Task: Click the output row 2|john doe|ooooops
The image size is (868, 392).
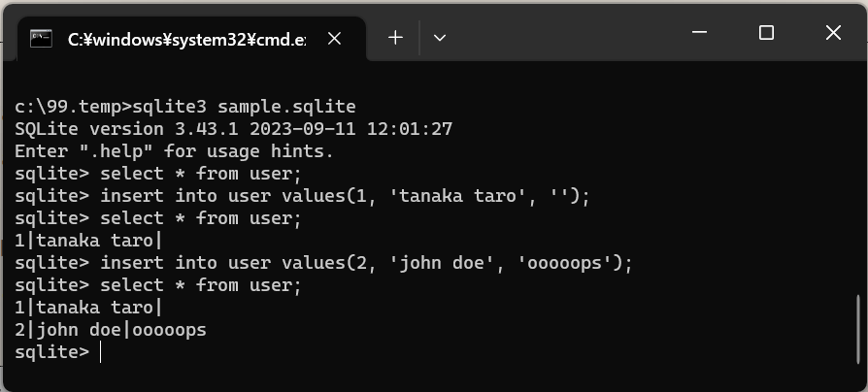Action: 111,331
